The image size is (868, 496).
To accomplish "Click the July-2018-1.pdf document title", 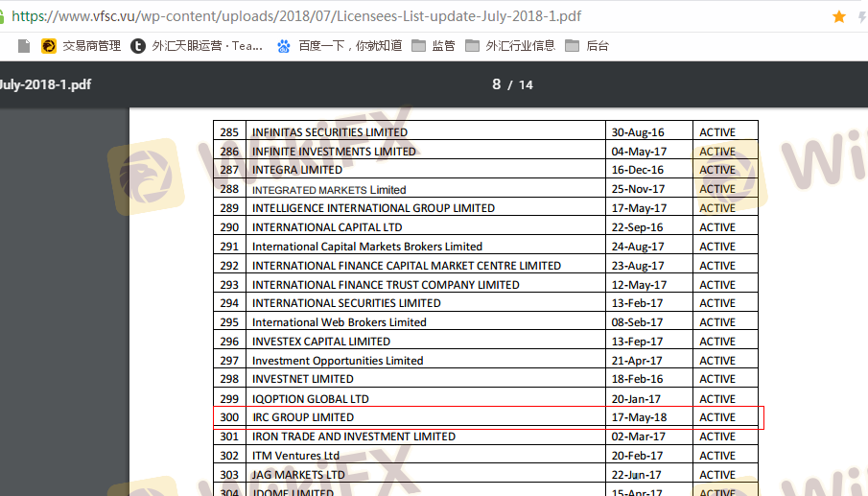I will (45, 84).
